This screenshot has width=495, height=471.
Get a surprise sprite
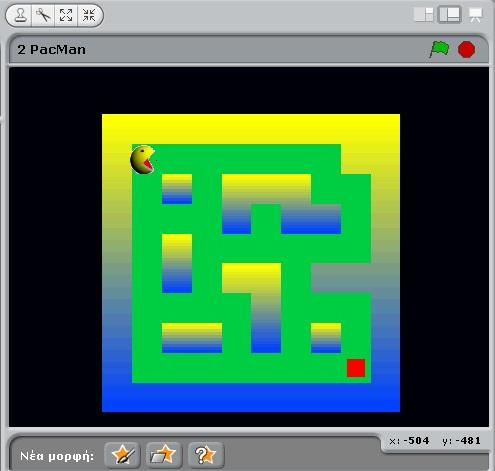point(206,455)
